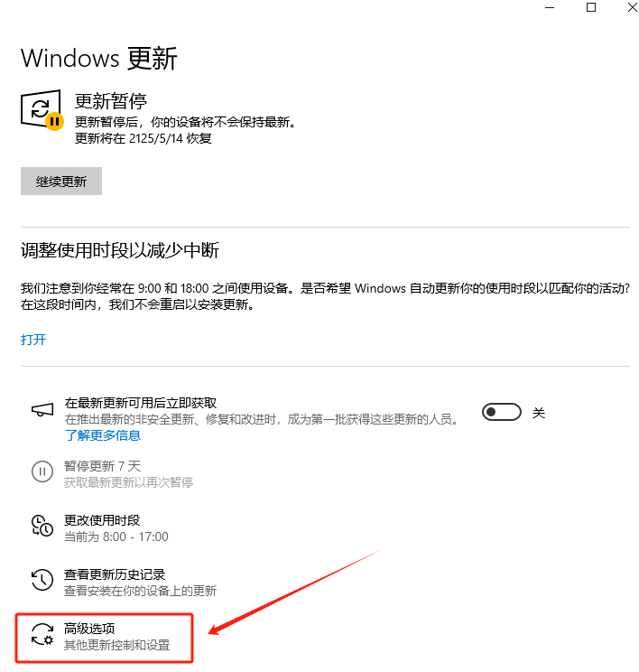
Task: Open the 打开 link for active hours
Action: click(33, 340)
